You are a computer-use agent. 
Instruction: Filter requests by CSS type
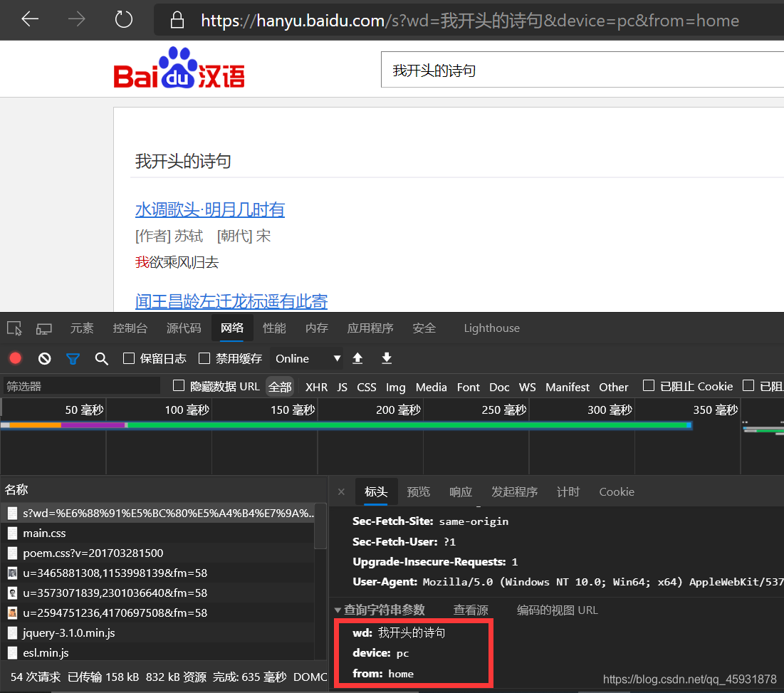(367, 387)
